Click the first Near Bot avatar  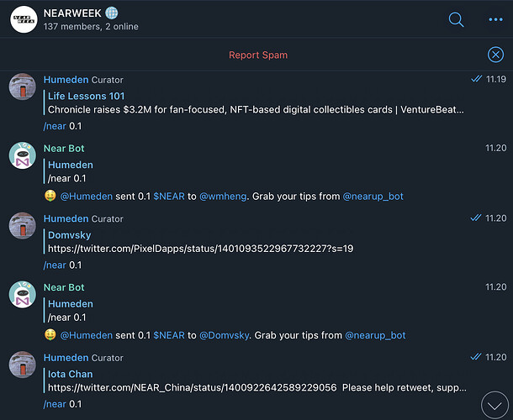tap(23, 155)
